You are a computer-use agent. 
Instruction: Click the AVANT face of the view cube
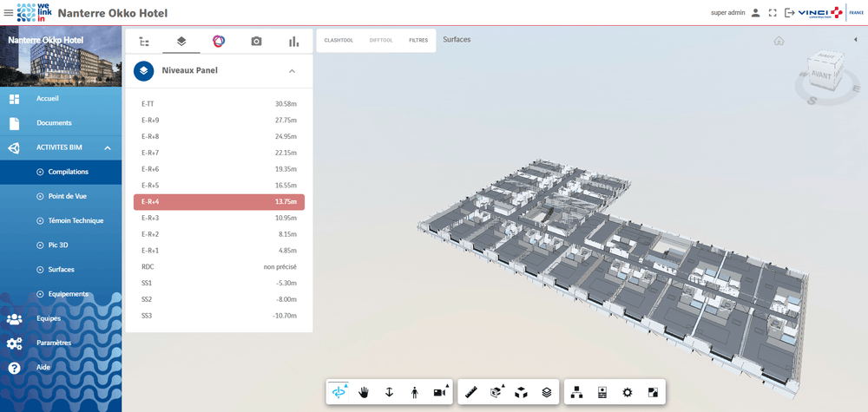[821, 76]
